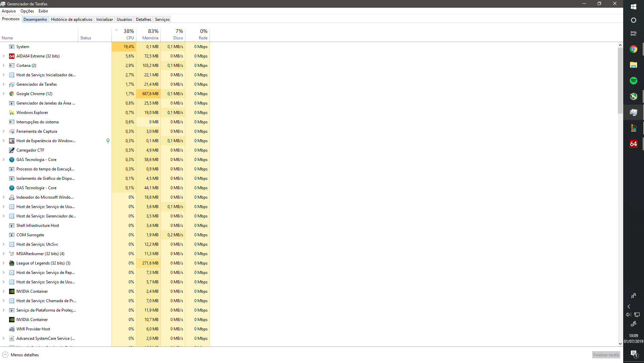Viewport: 644px width, 363px height.
Task: Sort by the Disco column header
Action: 173,34
